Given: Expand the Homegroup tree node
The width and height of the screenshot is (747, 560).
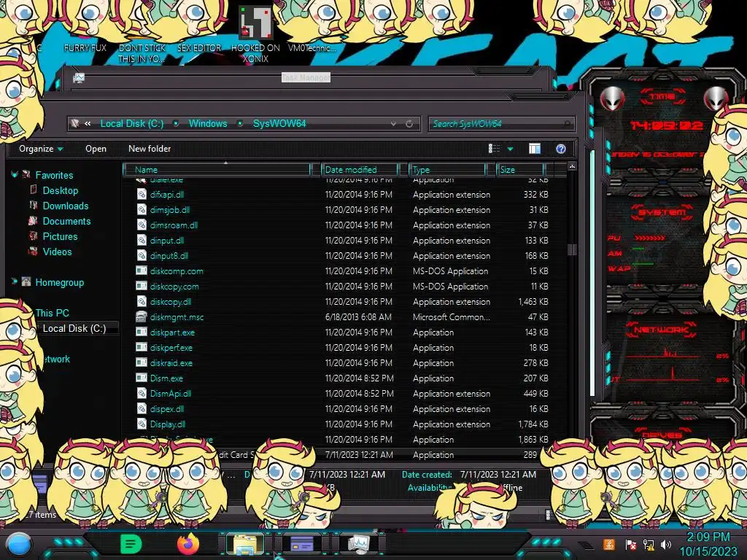Looking at the screenshot, I should 15,281.
